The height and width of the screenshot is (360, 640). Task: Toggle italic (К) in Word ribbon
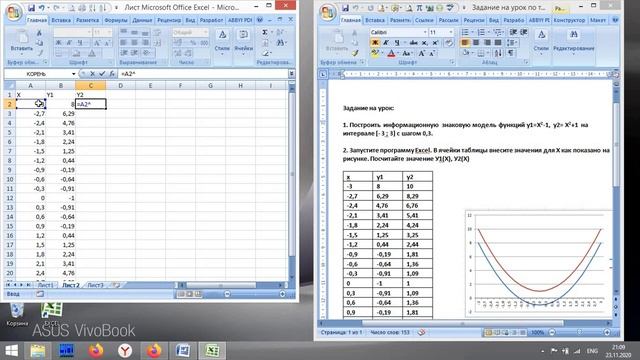(x=386, y=42)
